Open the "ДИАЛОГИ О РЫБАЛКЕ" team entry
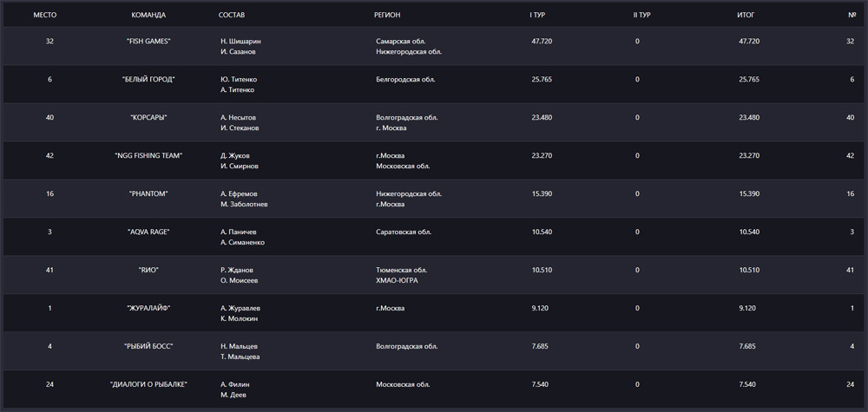Screen dimensions: 868x412 (x=148, y=384)
